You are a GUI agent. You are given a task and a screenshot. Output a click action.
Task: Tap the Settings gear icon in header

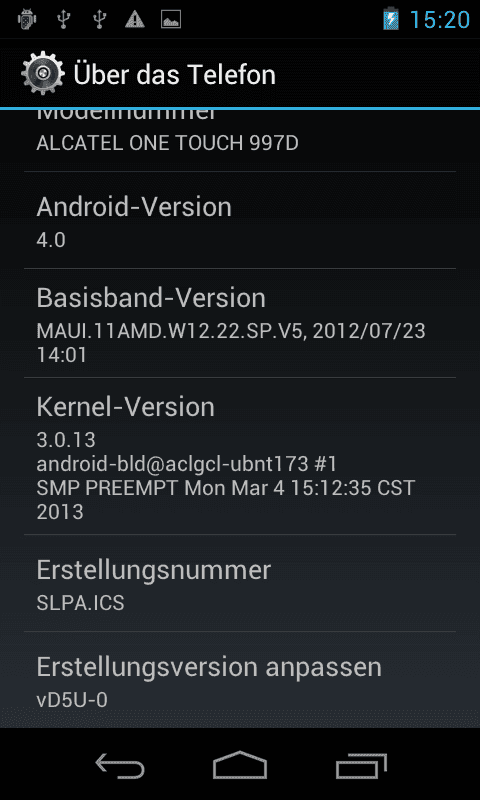click(x=43, y=73)
